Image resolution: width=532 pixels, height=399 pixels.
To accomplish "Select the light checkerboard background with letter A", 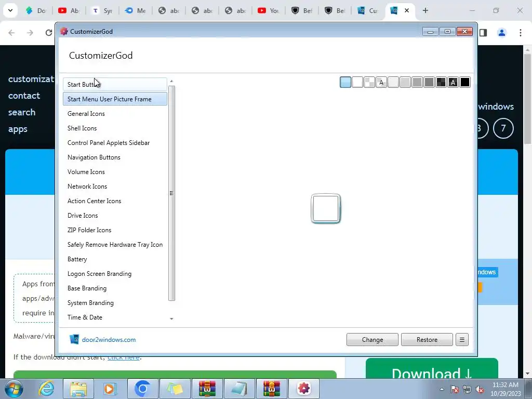I will [381, 82].
